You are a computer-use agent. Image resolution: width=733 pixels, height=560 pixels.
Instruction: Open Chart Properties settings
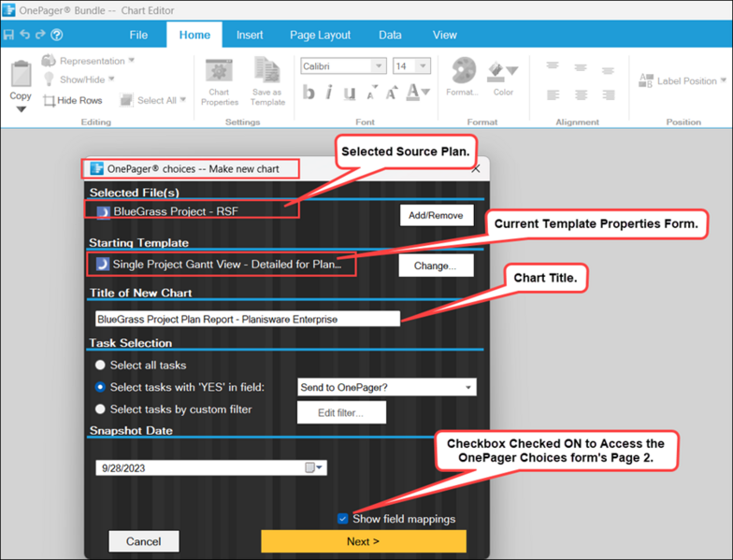pos(219,82)
